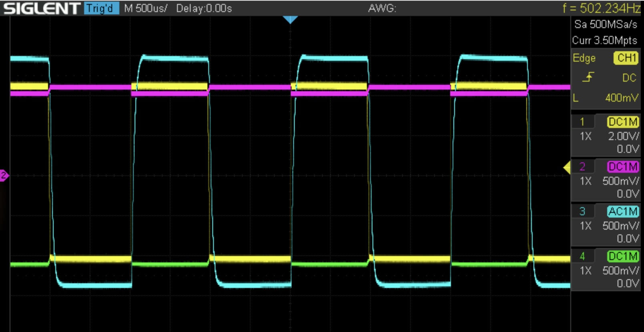Screen dimensions: 644x332
Task: Click channel 3 1X probe setting
Action: click(x=586, y=226)
